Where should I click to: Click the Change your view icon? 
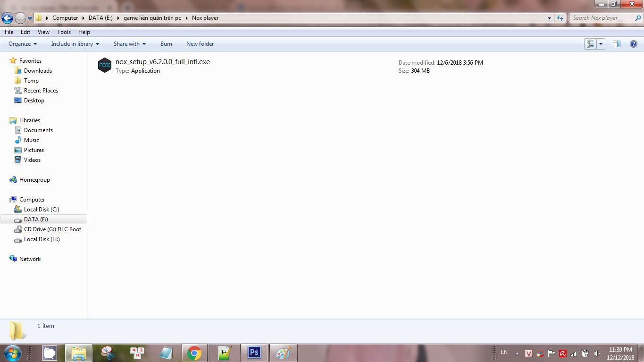pos(590,44)
